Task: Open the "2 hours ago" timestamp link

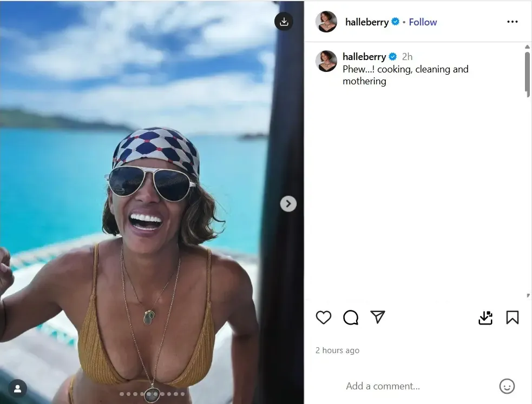Action: (337, 350)
